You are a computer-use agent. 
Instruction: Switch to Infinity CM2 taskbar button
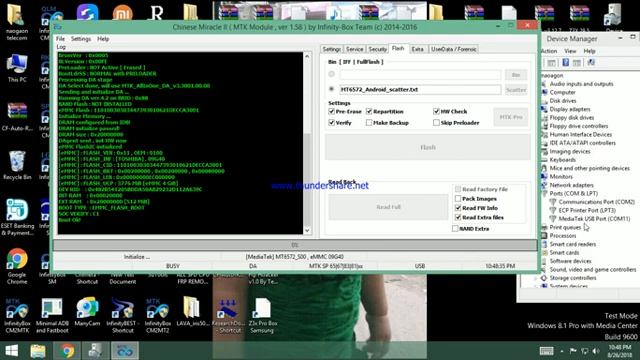[x=125, y=351]
